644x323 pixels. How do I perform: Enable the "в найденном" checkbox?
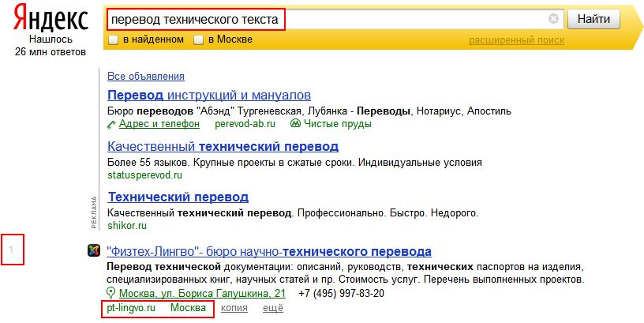click(114, 40)
